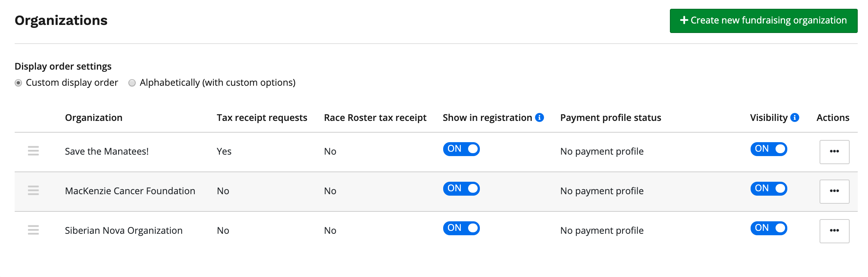Toggle Show in registration for Save the Manatees!
868x277 pixels.
[x=461, y=149]
